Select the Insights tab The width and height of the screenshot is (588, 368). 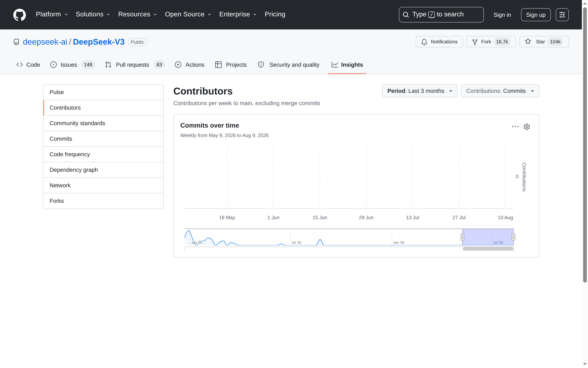(347, 65)
